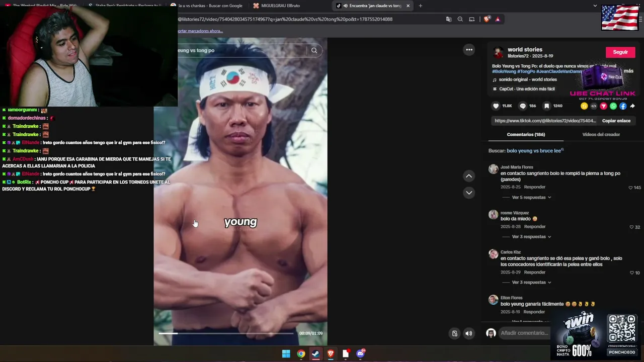This screenshot has height=362, width=644.
Task: Click the TikTok search magnifier icon
Action: click(x=314, y=50)
